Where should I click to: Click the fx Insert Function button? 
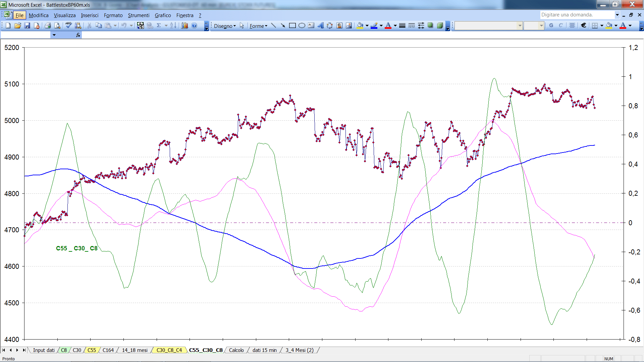[x=78, y=35]
